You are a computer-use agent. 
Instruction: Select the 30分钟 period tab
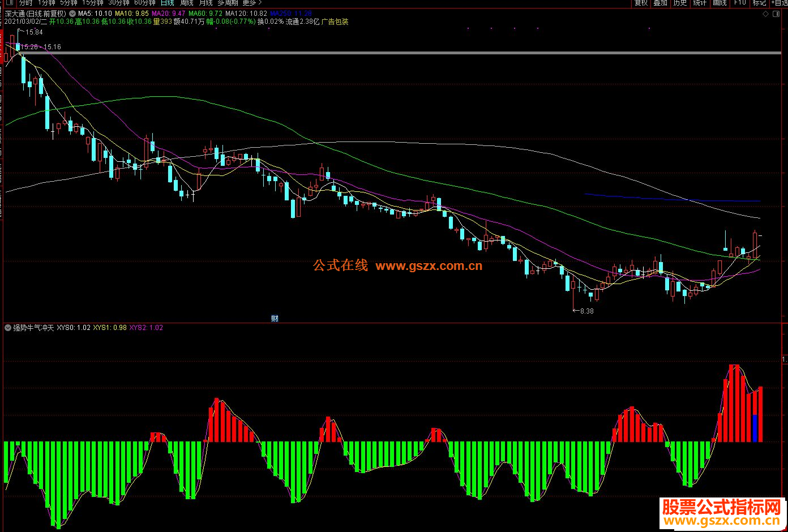(119, 3)
